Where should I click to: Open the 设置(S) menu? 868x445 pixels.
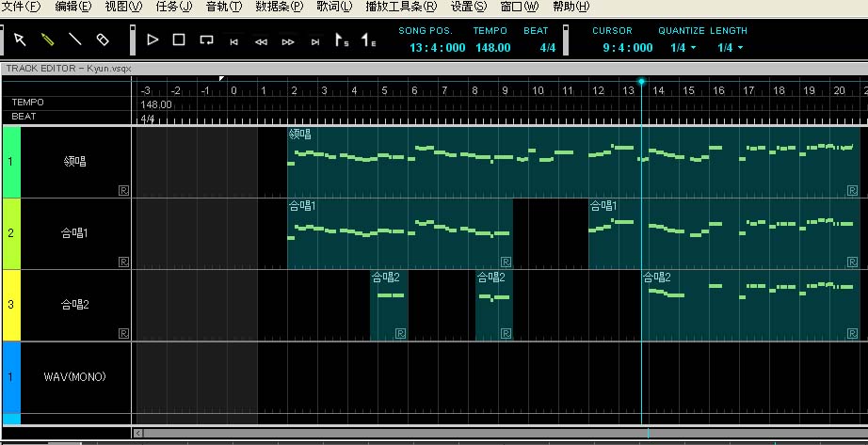(469, 7)
